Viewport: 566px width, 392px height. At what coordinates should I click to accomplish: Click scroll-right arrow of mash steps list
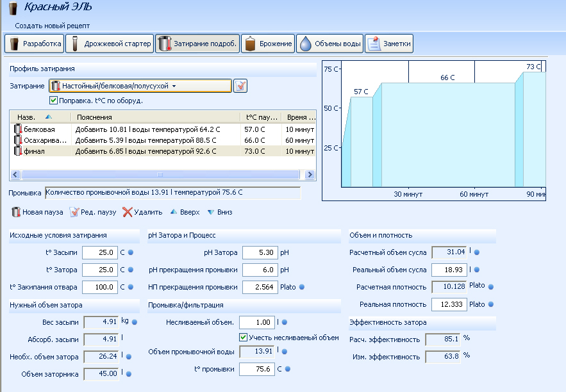[x=309, y=175]
